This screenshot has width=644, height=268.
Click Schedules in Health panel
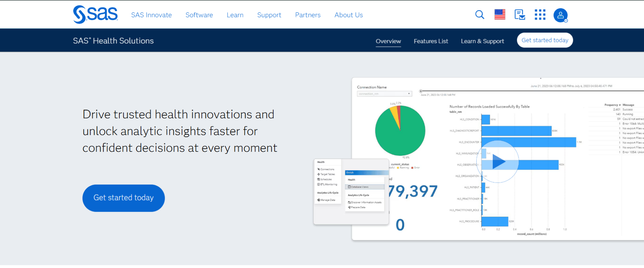[x=325, y=179]
